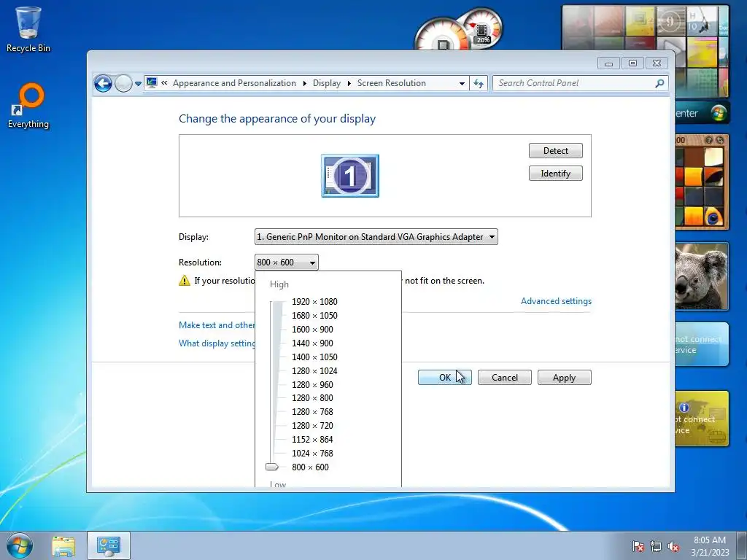The image size is (747, 560).
Task: Click the picture puzzle gadget
Action: (x=701, y=182)
